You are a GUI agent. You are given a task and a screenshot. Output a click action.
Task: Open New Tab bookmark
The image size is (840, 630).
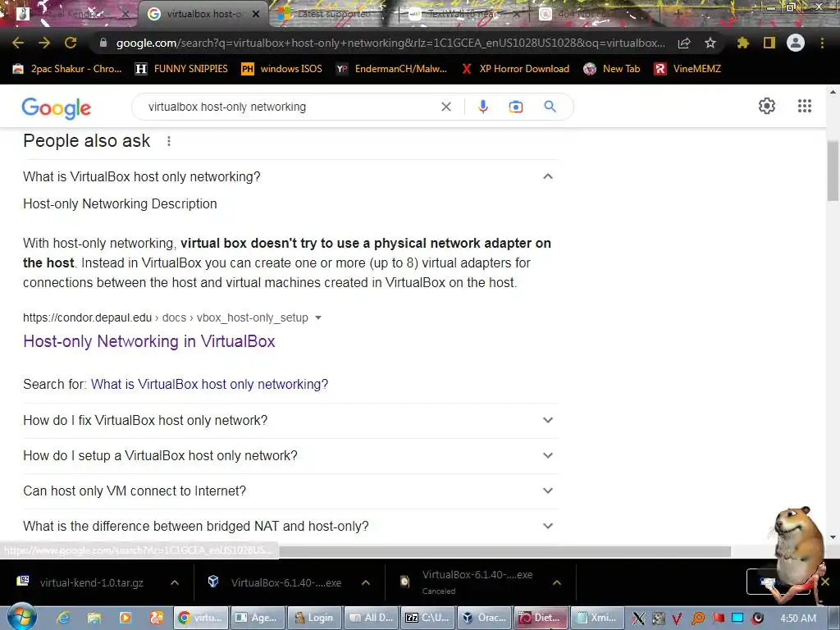(x=612, y=69)
